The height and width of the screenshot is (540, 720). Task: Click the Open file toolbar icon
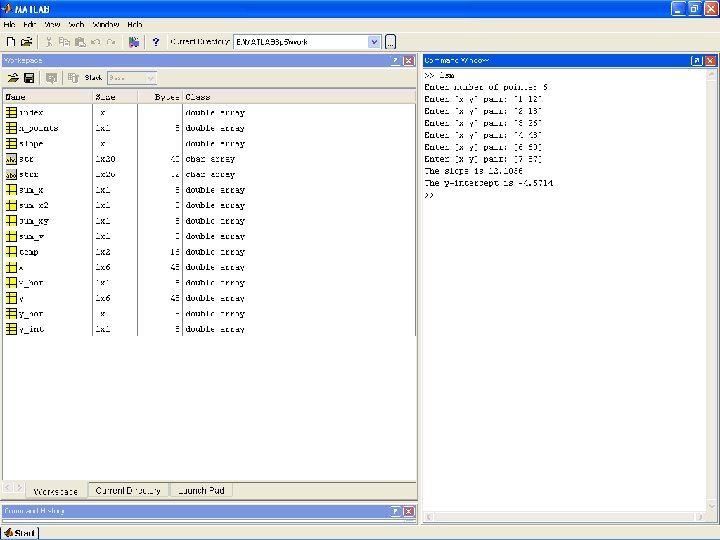[x=27, y=42]
